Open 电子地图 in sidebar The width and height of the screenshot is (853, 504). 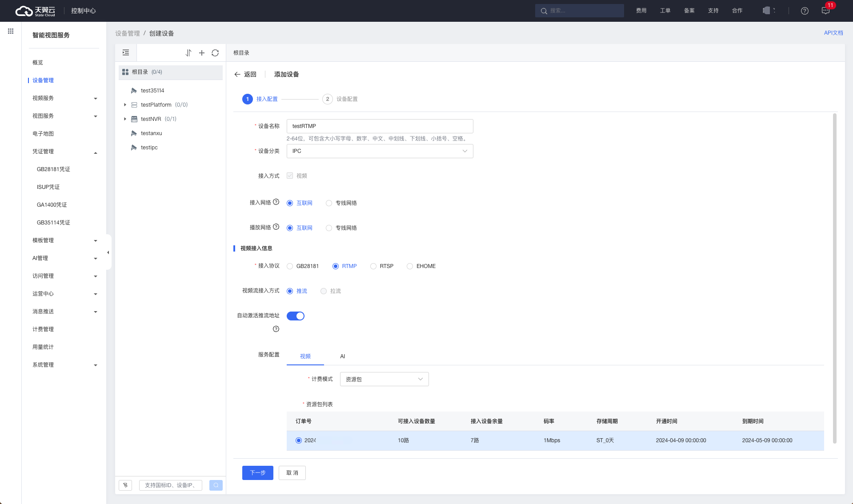tap(43, 134)
